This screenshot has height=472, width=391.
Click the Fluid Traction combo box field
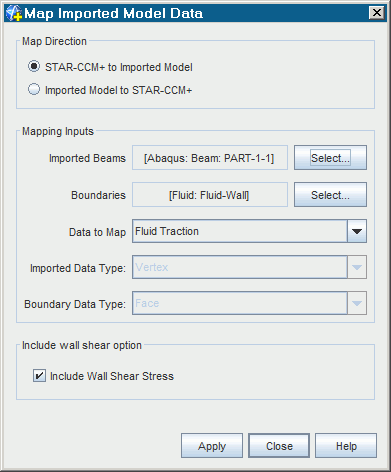point(240,231)
